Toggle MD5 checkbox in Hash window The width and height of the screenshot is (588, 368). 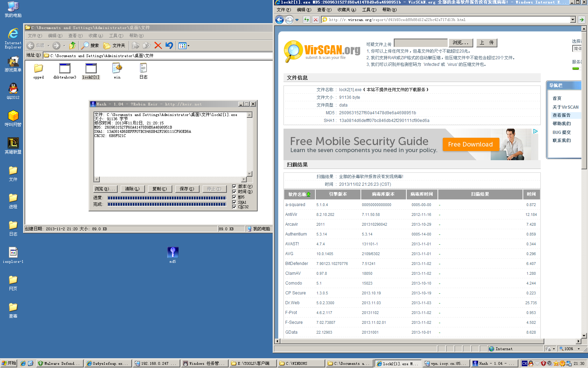click(234, 197)
